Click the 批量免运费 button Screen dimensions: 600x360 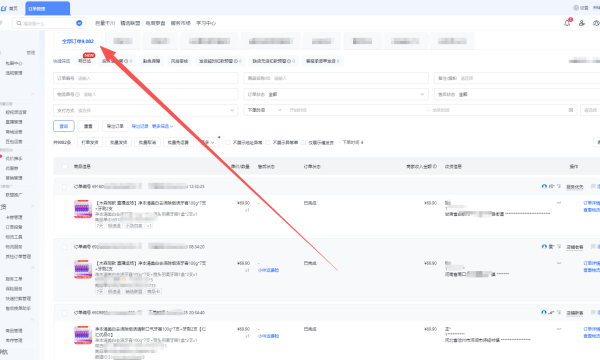click(x=178, y=142)
